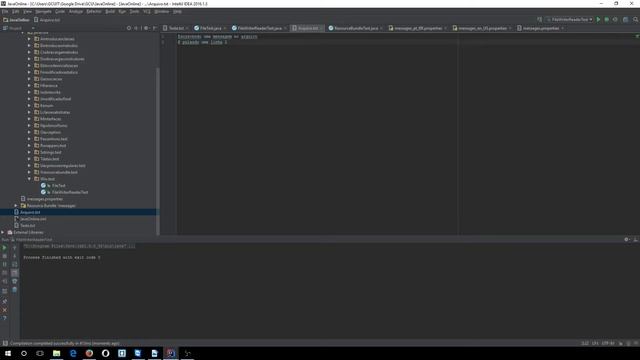
Task: Rerun the program in Run panel
Action: click(4, 247)
